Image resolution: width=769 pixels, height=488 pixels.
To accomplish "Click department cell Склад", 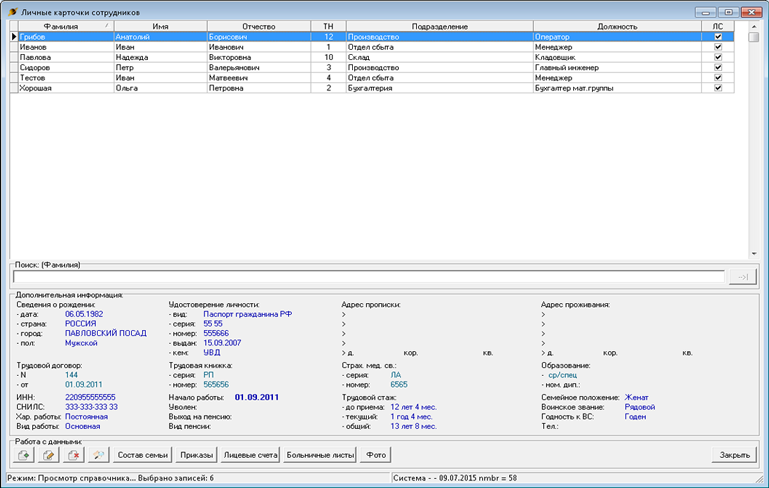I will (x=440, y=57).
